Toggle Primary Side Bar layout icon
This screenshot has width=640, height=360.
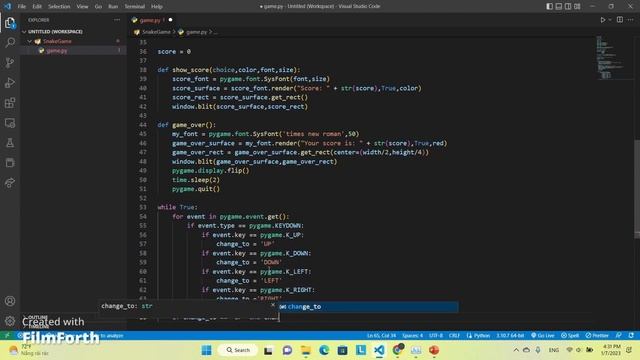coord(550,6)
